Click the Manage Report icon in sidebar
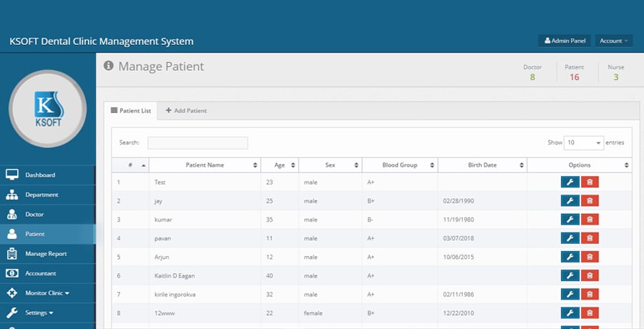 point(11,254)
